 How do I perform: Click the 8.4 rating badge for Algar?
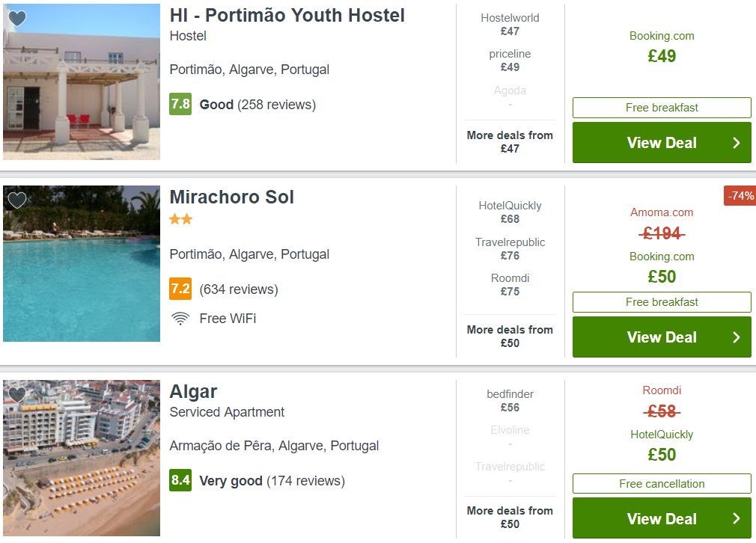click(x=180, y=480)
